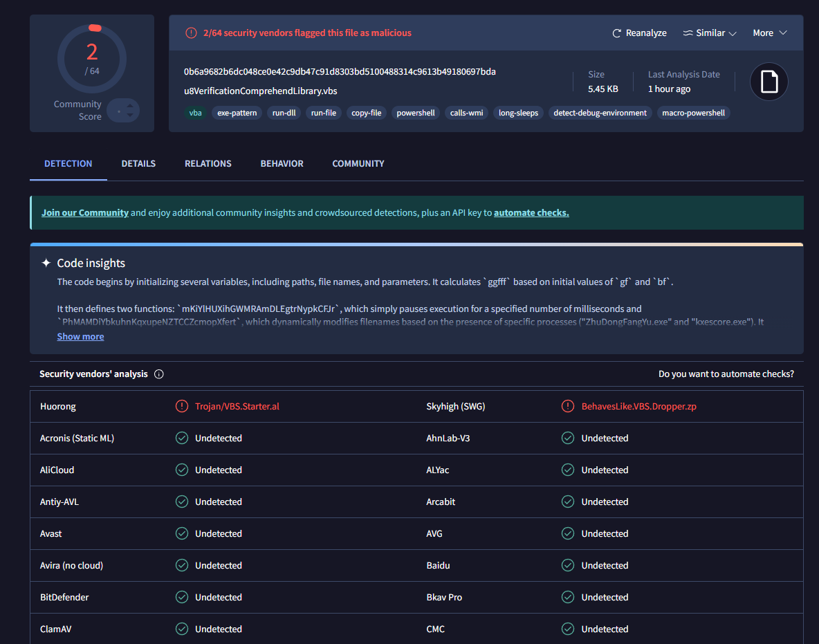Click the file hash text
Viewport: 819px width, 644px height.
pyautogui.click(x=340, y=71)
